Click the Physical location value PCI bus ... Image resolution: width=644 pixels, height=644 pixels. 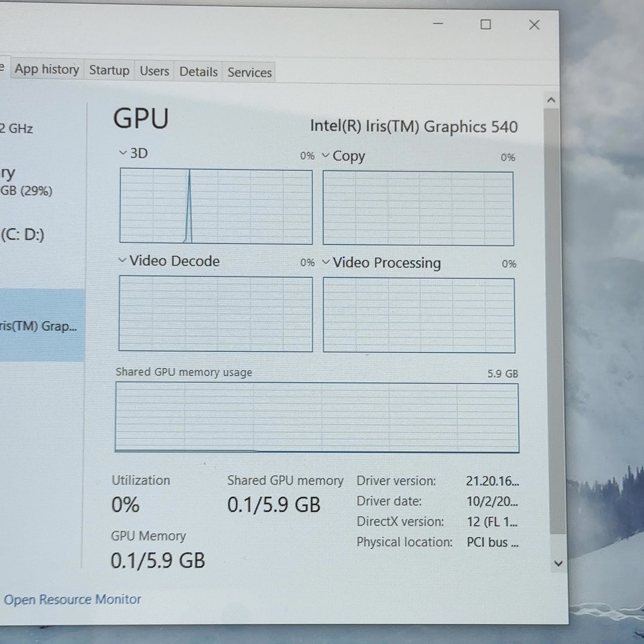pyautogui.click(x=493, y=543)
